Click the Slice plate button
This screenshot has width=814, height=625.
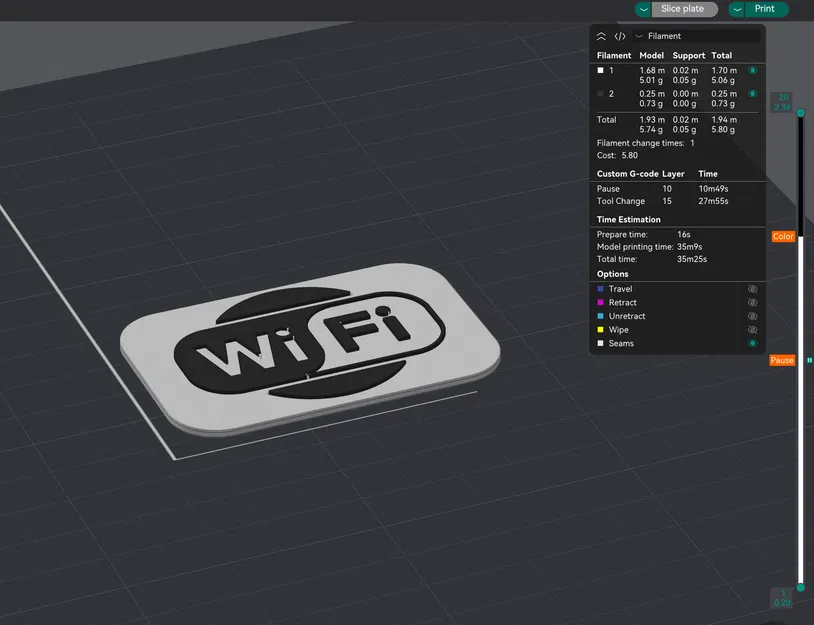[x=684, y=9]
